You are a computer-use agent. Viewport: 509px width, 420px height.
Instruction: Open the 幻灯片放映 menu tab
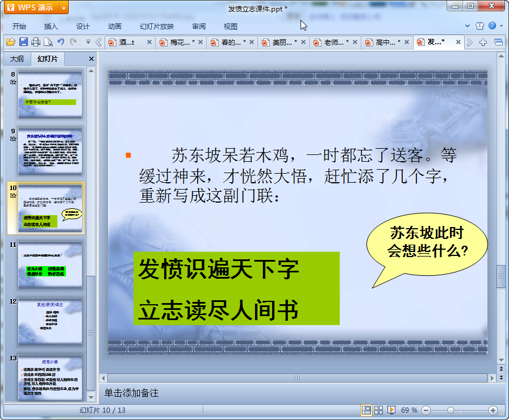pyautogui.click(x=157, y=26)
